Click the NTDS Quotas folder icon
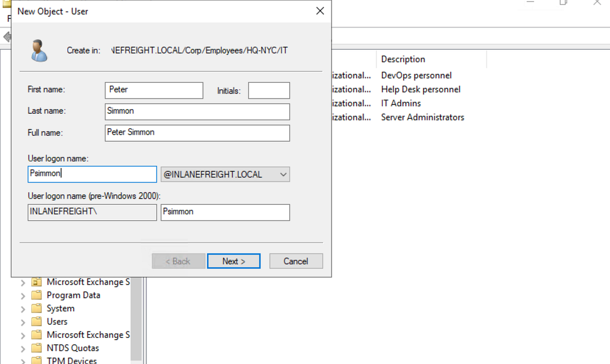The image size is (610, 364). coord(36,348)
